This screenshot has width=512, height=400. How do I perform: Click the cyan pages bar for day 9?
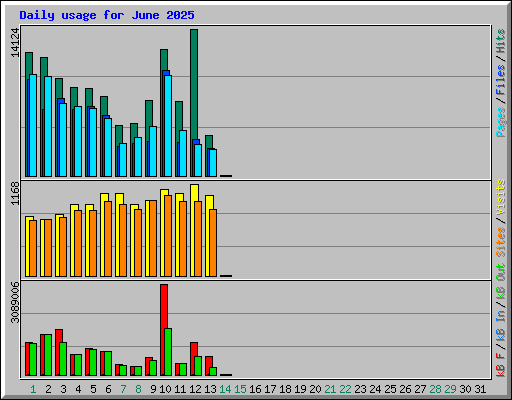tap(153, 151)
